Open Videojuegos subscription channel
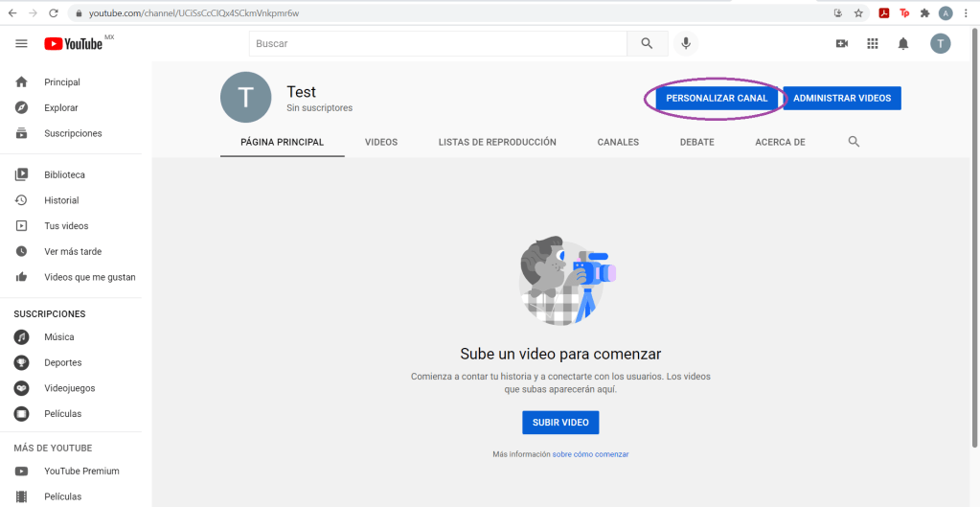The width and height of the screenshot is (980, 507). pos(71,388)
